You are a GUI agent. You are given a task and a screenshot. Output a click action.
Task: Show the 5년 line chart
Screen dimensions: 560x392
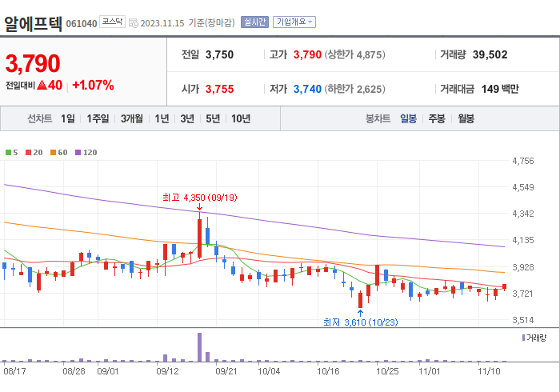click(213, 118)
